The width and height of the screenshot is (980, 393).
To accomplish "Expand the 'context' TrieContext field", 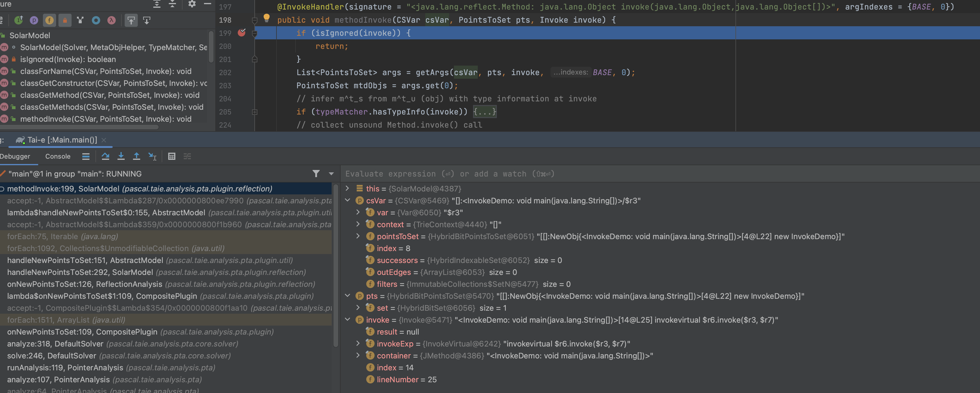I will (x=358, y=224).
